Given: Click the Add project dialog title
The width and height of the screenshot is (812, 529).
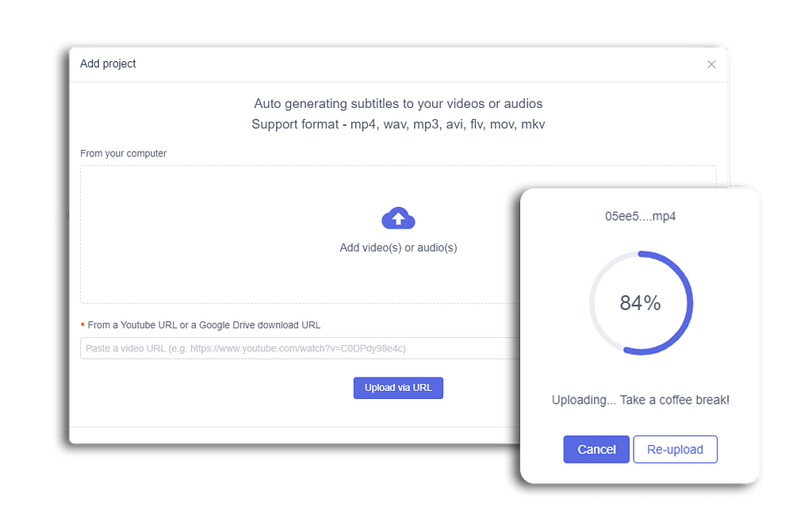Looking at the screenshot, I should [108, 63].
